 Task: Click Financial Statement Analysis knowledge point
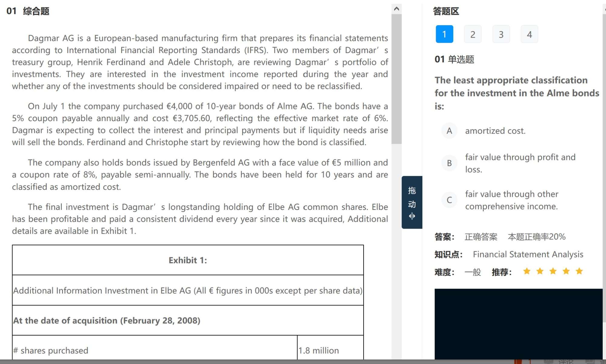pyautogui.click(x=528, y=254)
